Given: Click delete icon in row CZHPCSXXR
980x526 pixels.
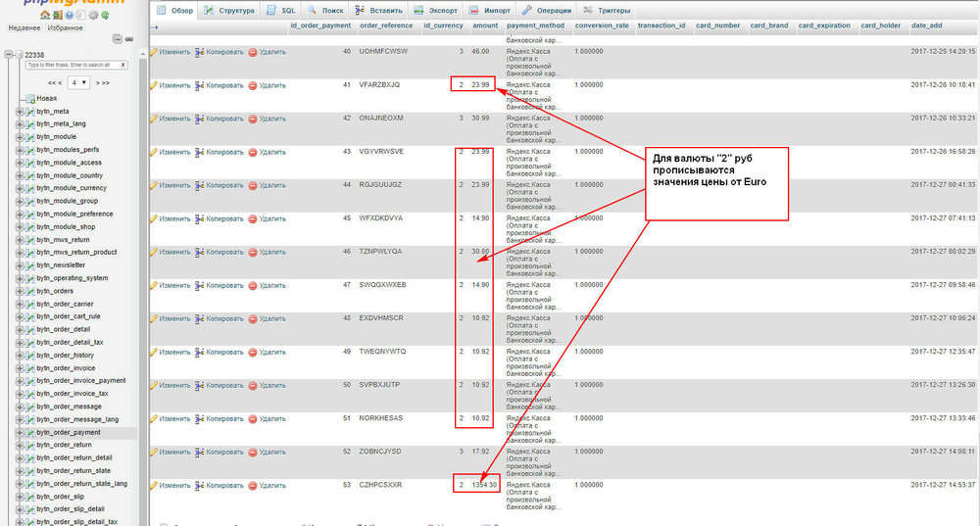Looking at the screenshot, I should click(x=253, y=486).
